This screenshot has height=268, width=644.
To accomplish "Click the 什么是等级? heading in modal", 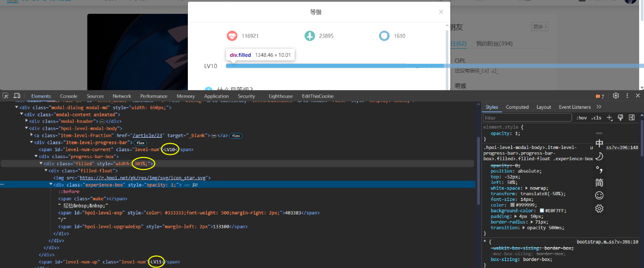I will pyautogui.click(x=235, y=88).
